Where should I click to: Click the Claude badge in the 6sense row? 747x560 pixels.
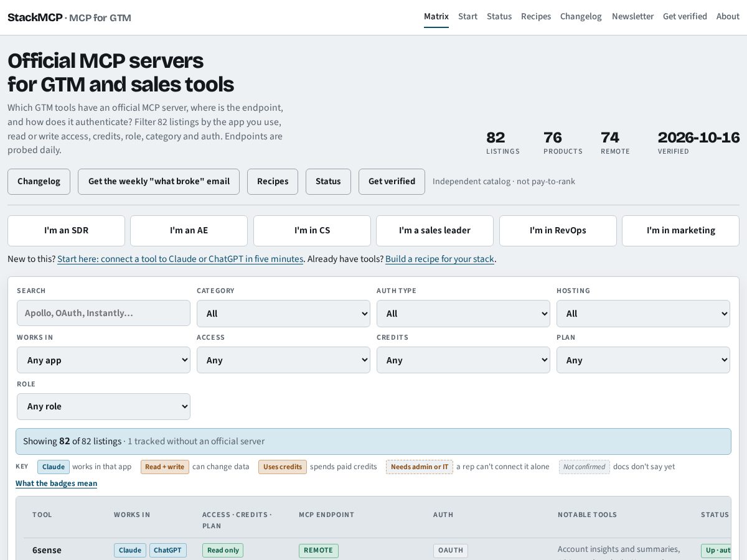tap(130, 550)
